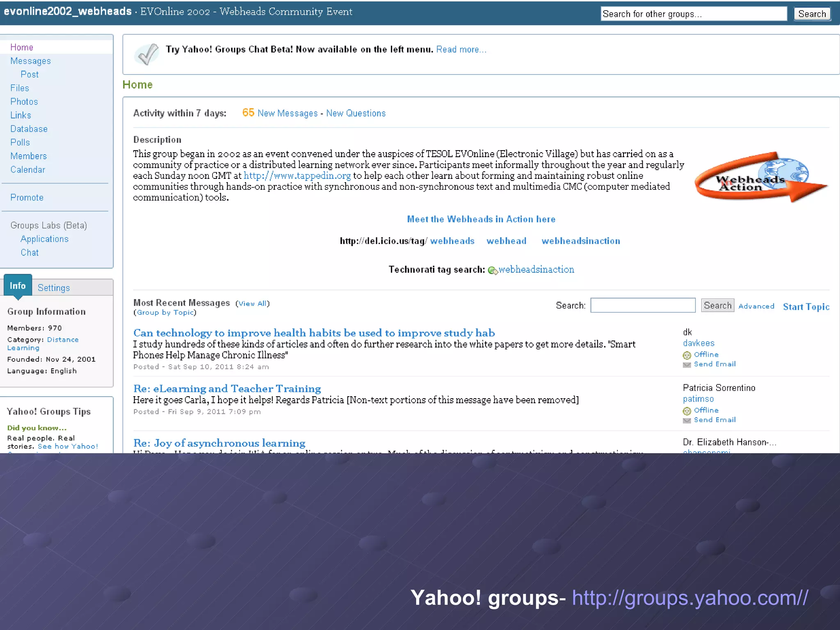This screenshot has height=630, width=840.
Task: Click the envelope icon for patimso
Action: point(687,420)
